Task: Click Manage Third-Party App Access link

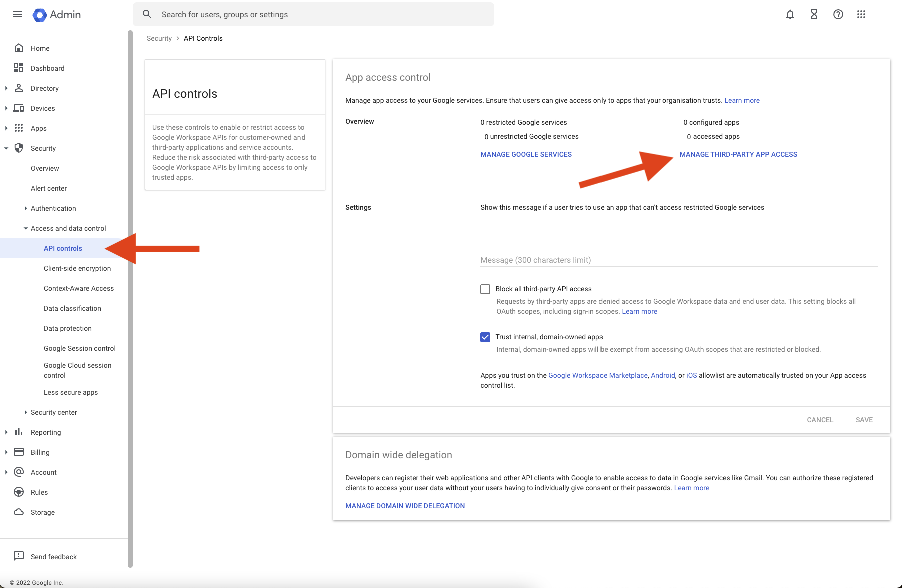Action: point(738,154)
